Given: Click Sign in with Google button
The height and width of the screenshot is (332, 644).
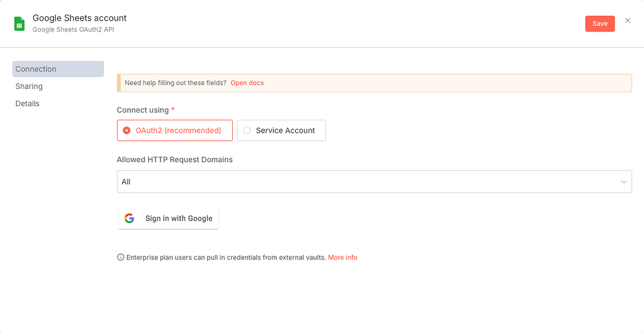Looking at the screenshot, I should point(169,219).
